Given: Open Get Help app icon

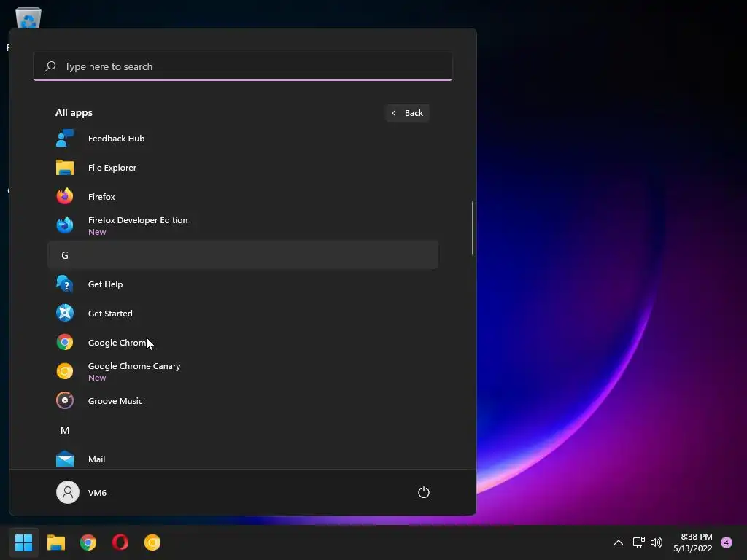Looking at the screenshot, I should coord(65,284).
